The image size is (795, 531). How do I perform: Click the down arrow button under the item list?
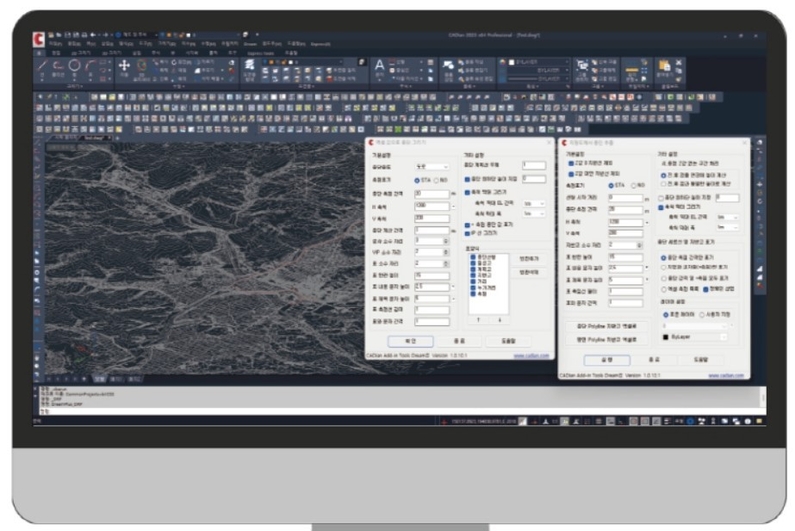[x=499, y=320]
